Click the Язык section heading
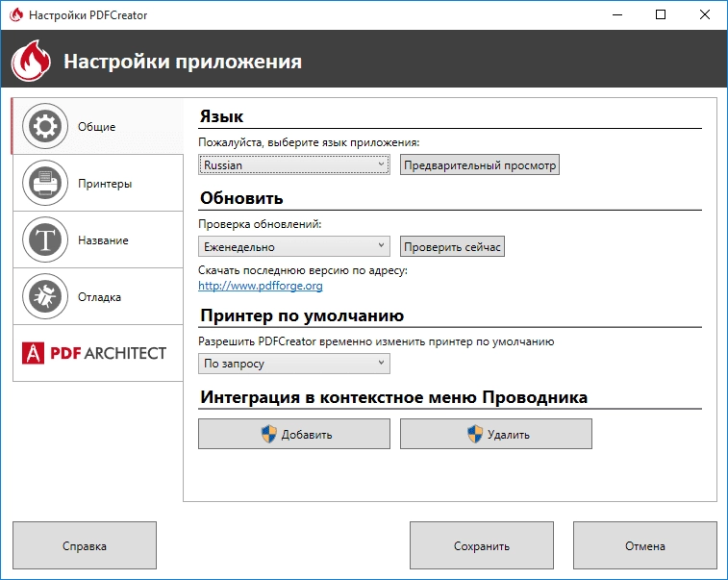Image resolution: width=728 pixels, height=580 pixels. 221,116
